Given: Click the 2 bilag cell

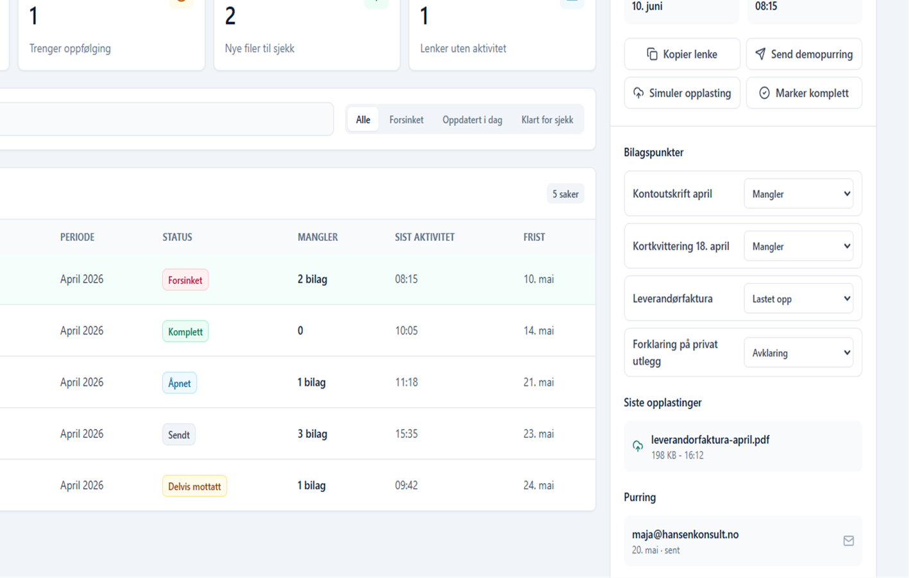Looking at the screenshot, I should click(312, 279).
